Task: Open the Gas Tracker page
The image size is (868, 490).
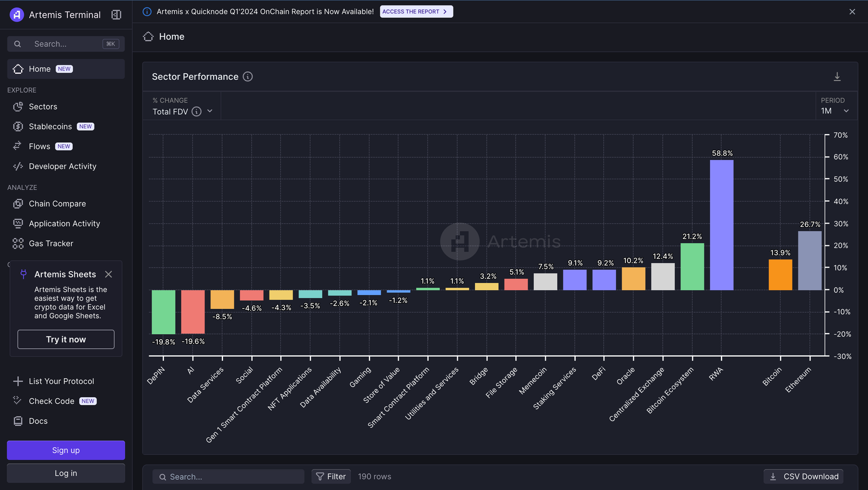Action: pyautogui.click(x=51, y=244)
